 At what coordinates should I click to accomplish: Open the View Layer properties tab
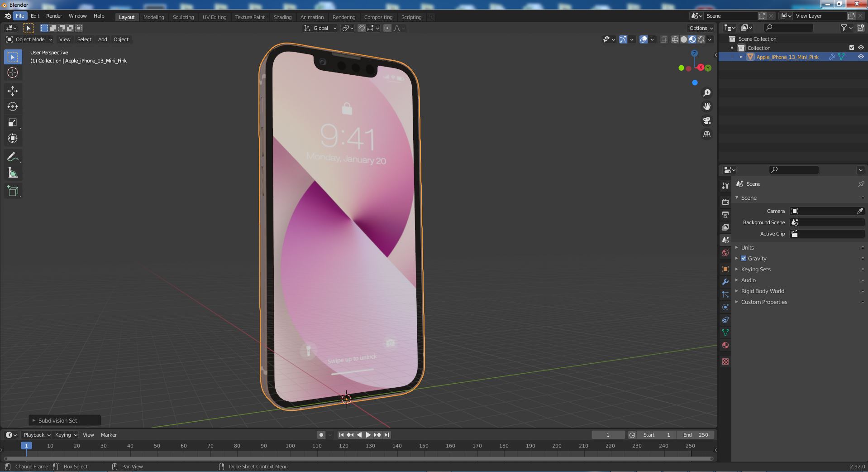click(x=725, y=227)
